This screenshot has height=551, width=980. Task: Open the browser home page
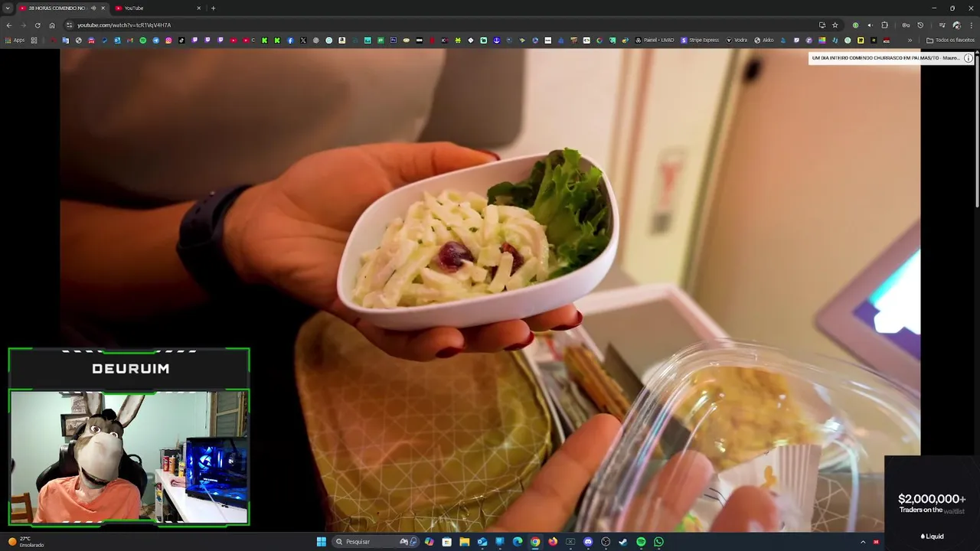52,25
